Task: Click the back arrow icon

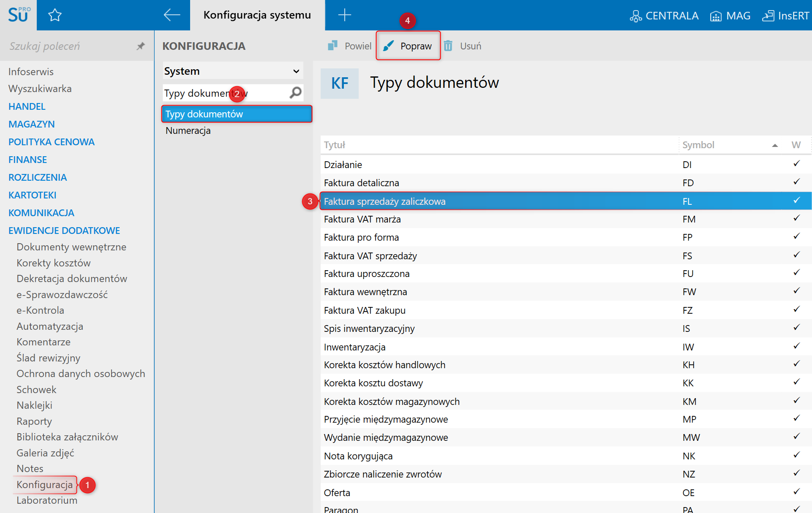Action: [x=172, y=15]
